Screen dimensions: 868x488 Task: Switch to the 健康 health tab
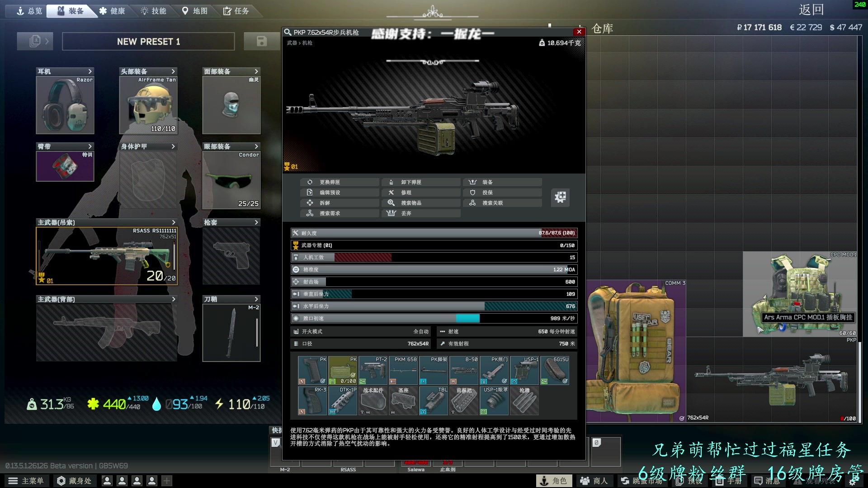(112, 11)
